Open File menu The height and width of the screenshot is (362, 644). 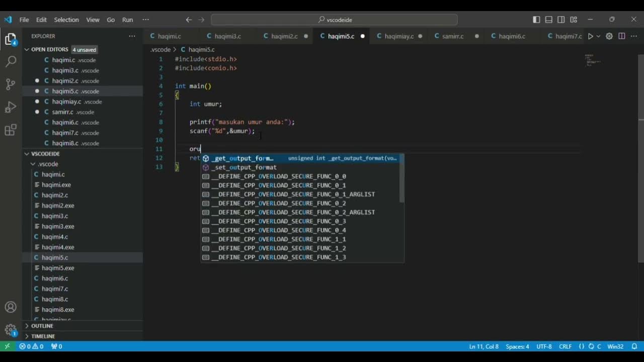tap(24, 20)
